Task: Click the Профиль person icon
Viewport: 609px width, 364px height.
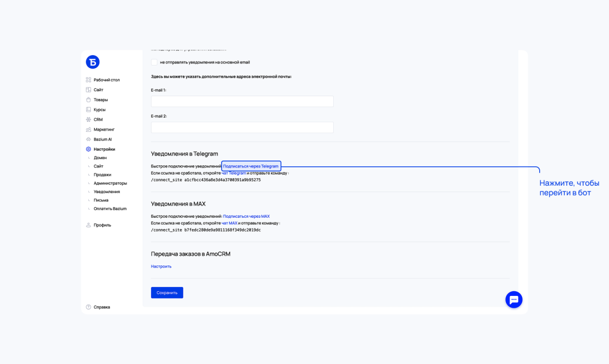Action: (89, 225)
